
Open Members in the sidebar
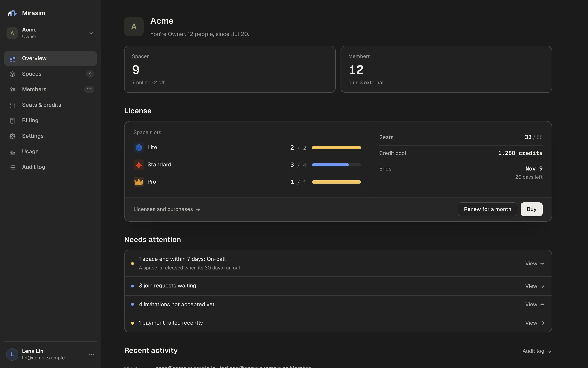coord(50,90)
